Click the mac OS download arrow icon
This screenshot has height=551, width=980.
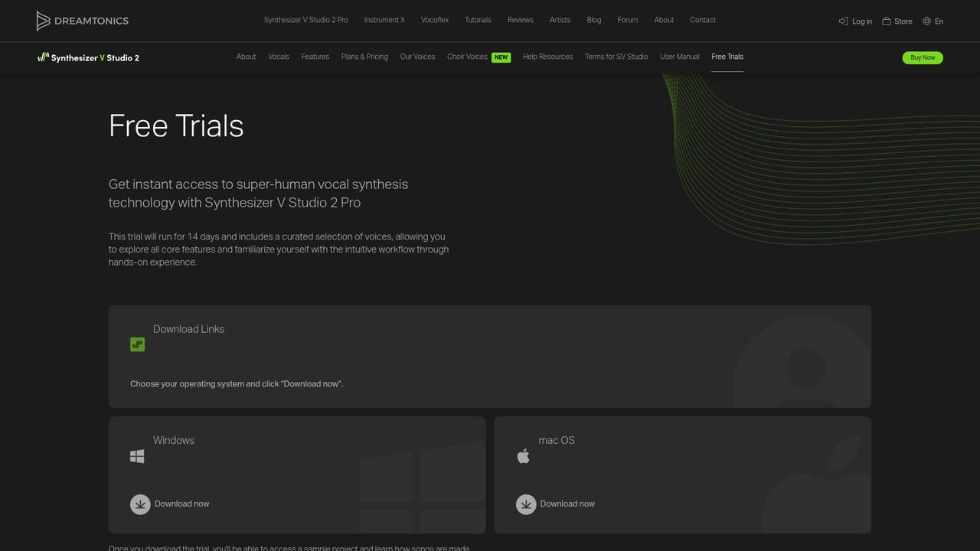526,504
